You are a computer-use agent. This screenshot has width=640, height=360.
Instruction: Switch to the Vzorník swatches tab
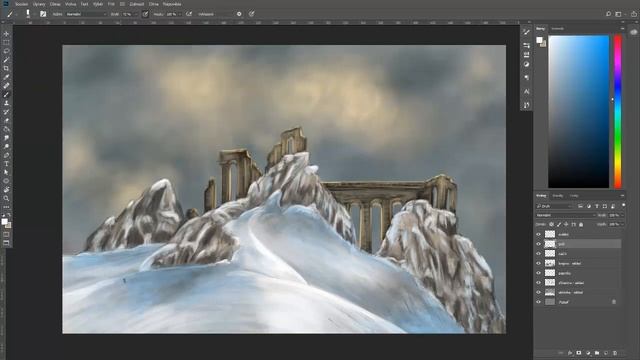[558, 29]
